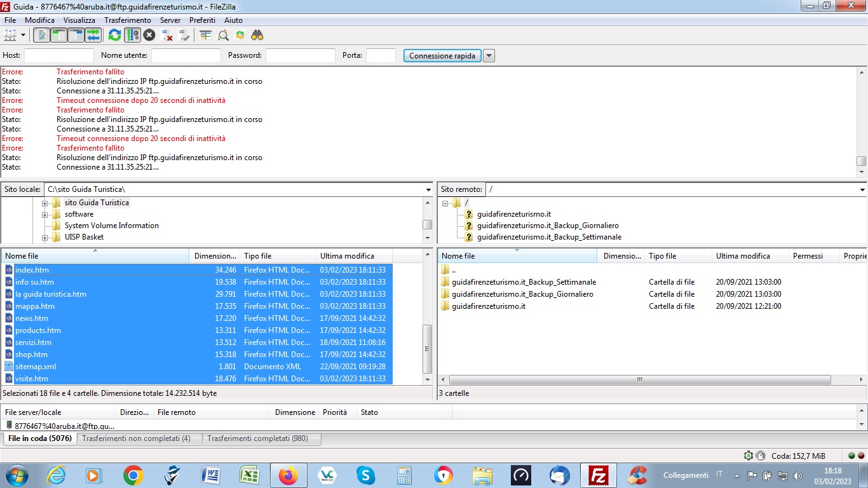Open Thunderbird from the taskbar
Viewport: 868px width, 488px height.
click(x=560, y=475)
